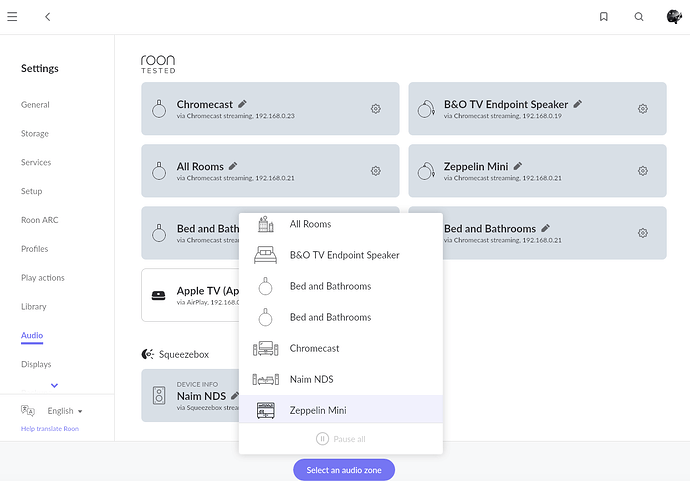Open Services settings section

[x=36, y=162]
